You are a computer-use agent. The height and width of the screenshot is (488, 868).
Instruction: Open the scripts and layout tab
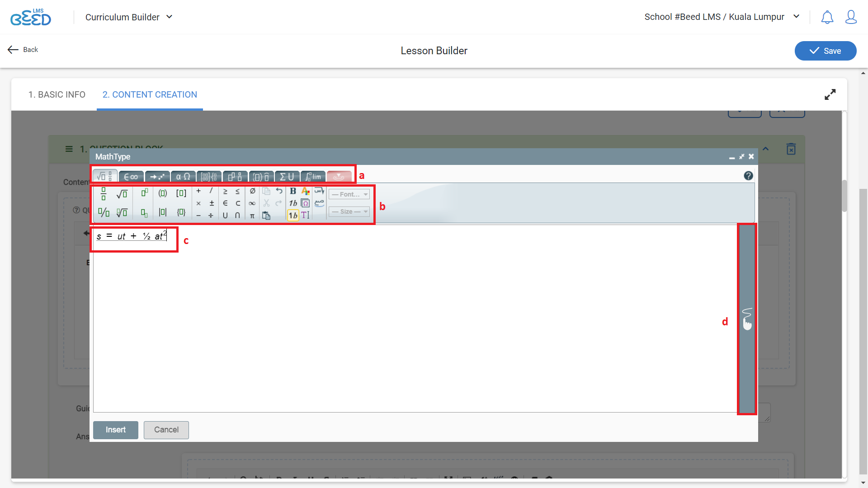pyautogui.click(x=235, y=177)
